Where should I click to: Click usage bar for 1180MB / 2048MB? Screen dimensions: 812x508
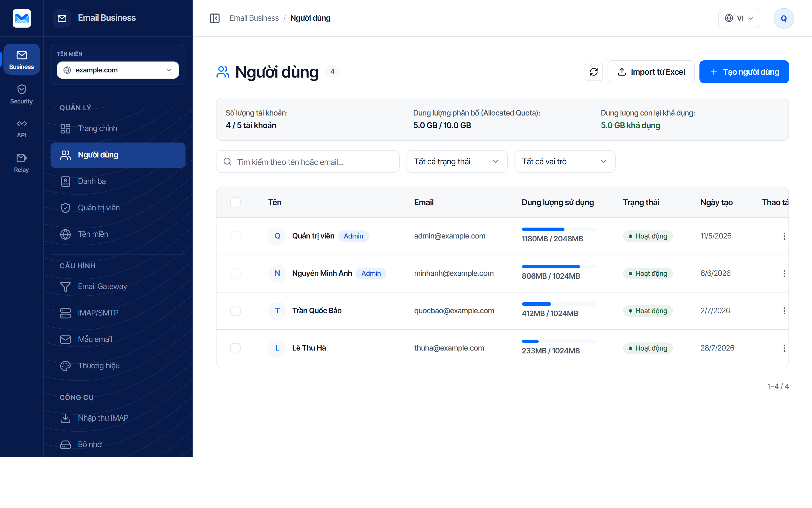(x=558, y=230)
